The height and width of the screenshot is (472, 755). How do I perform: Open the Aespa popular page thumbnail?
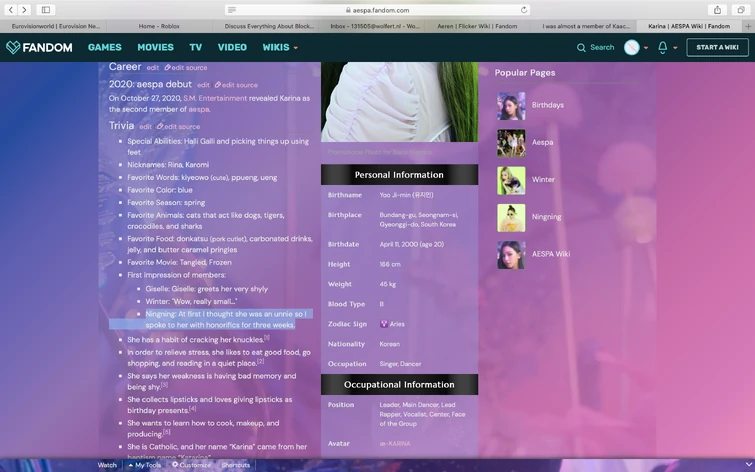[511, 143]
